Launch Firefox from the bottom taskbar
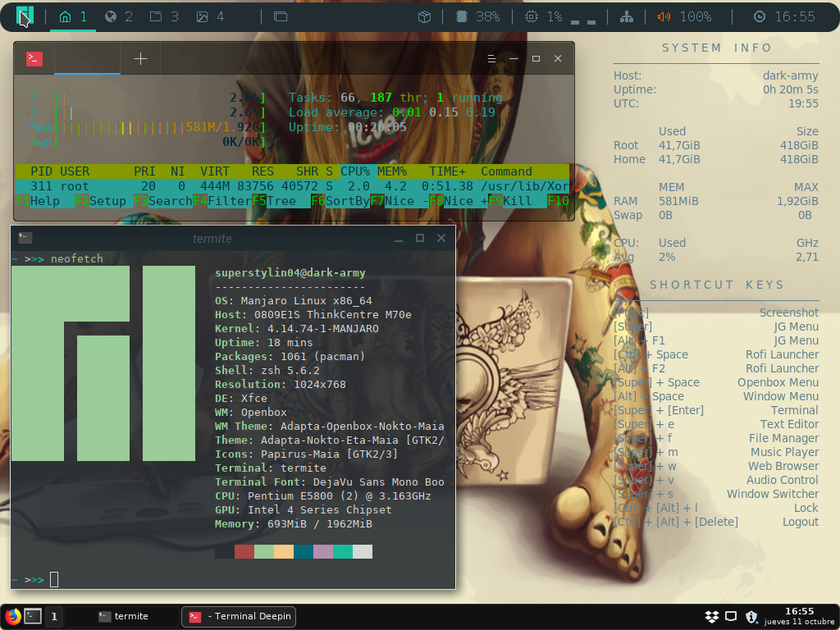 (12, 616)
